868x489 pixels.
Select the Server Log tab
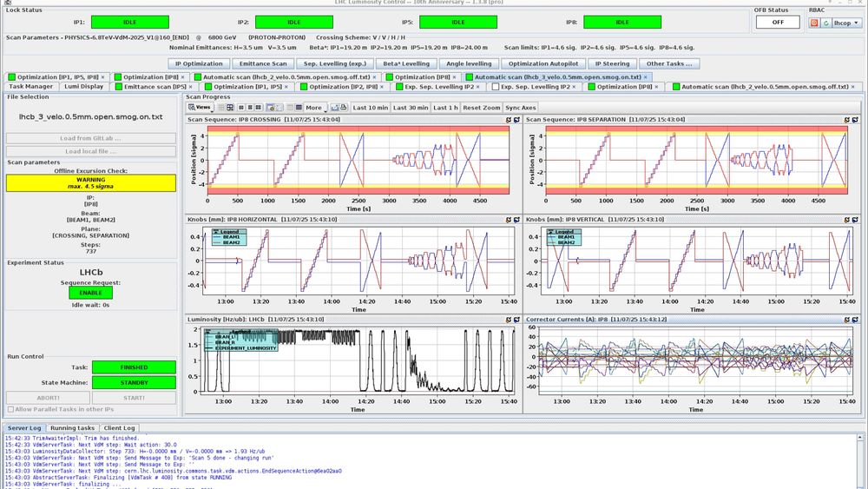coord(24,428)
